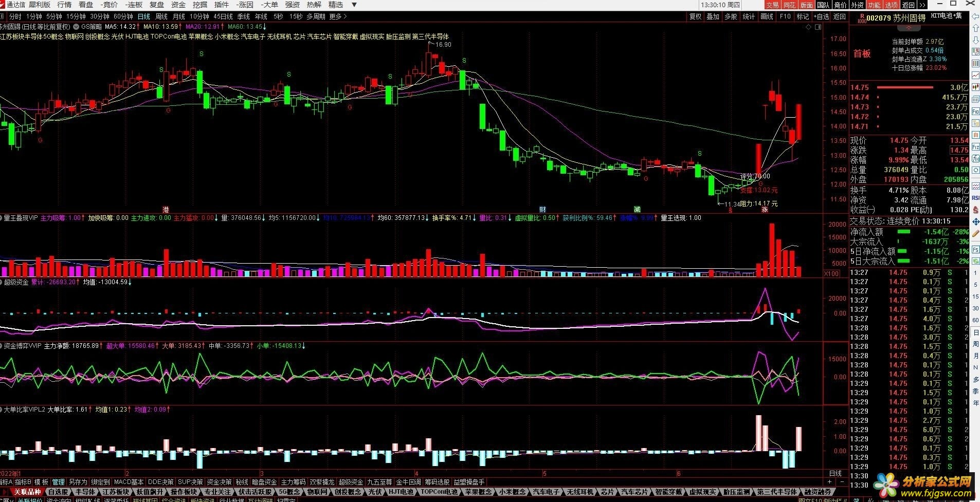Screen dimensions: 980x502
Task: Select the candlestick chart icon in sidebar
Action: [x=976, y=87]
